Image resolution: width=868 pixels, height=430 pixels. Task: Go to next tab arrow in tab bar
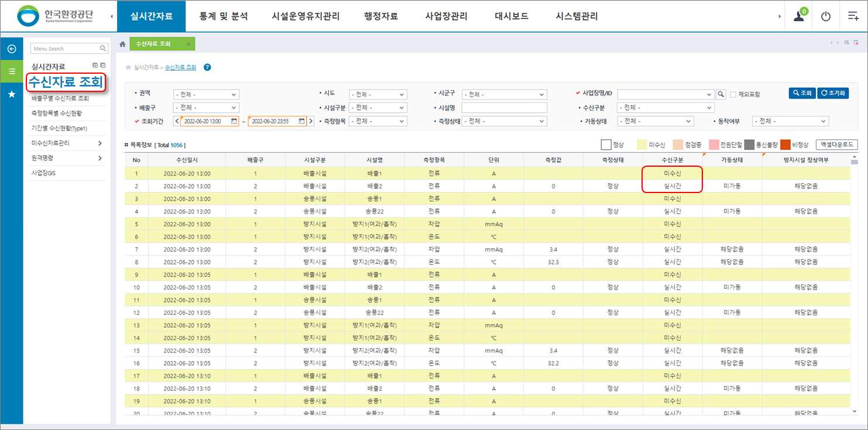[x=838, y=43]
